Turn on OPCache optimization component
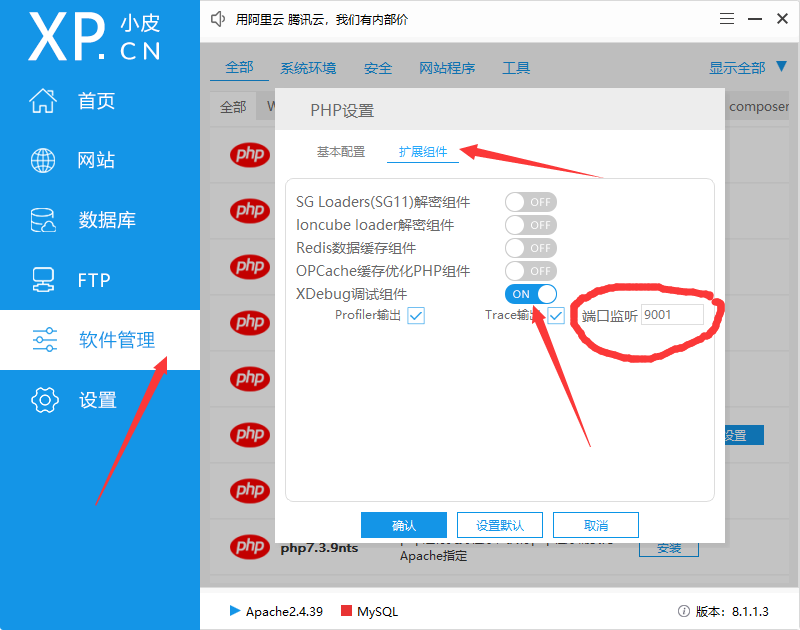Image resolution: width=800 pixels, height=630 pixels. [x=531, y=271]
